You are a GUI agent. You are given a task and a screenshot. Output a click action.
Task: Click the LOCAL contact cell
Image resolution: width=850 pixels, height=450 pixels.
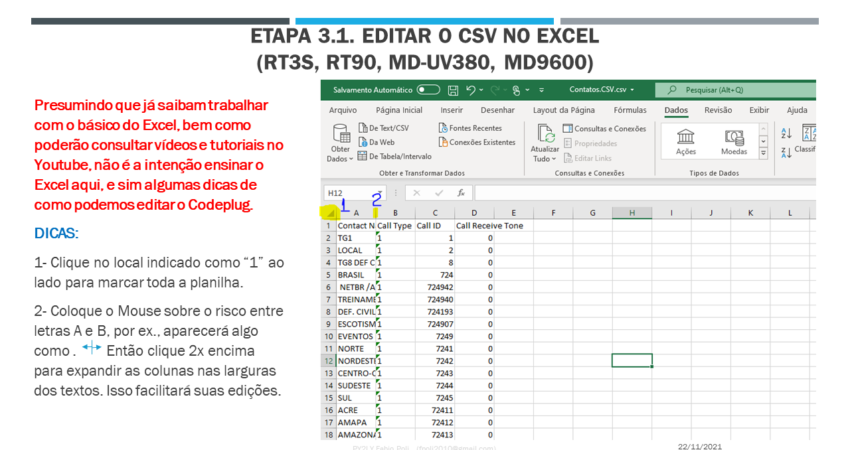[356, 250]
